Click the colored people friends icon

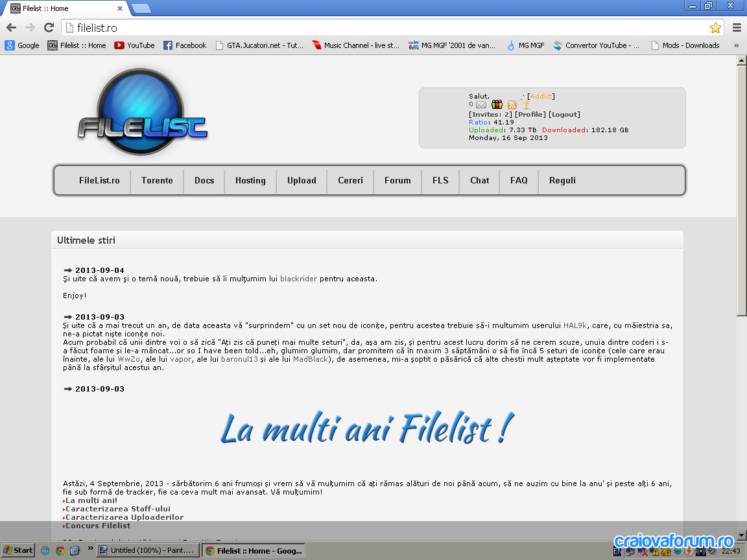[x=497, y=104]
